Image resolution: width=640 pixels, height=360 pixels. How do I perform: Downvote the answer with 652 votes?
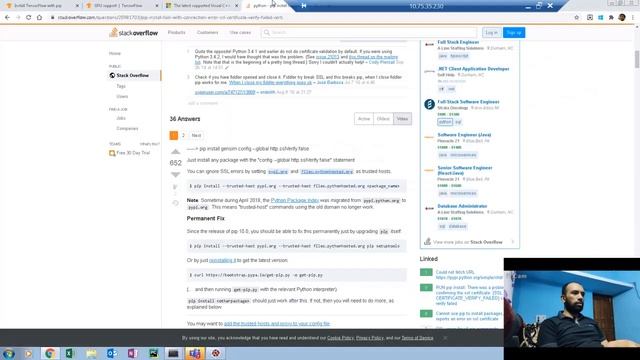tap(176, 174)
